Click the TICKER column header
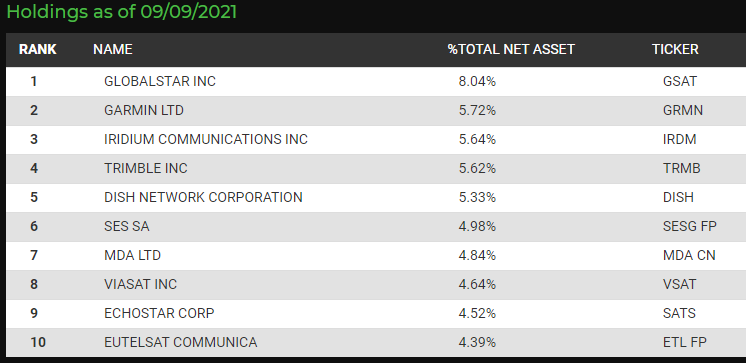746x363 pixels. (x=675, y=49)
